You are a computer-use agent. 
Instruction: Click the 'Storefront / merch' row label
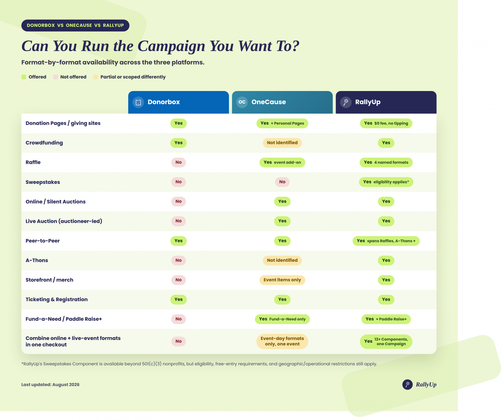49,280
